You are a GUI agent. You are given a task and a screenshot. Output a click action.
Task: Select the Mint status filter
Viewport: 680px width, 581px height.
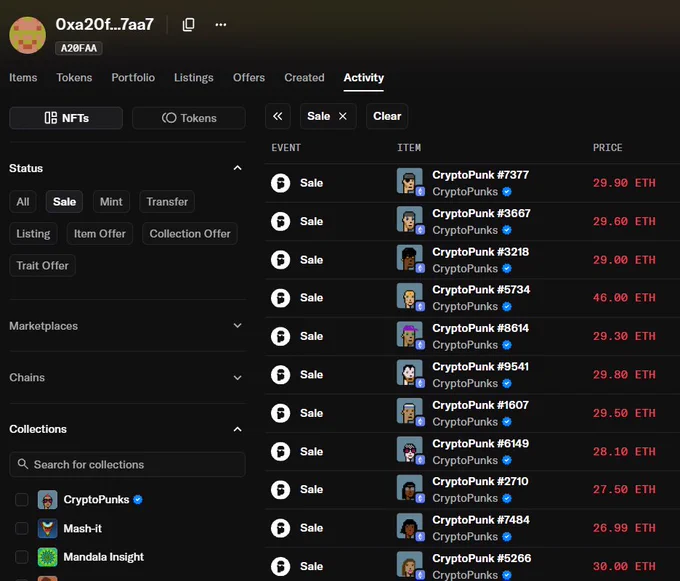[x=111, y=202]
